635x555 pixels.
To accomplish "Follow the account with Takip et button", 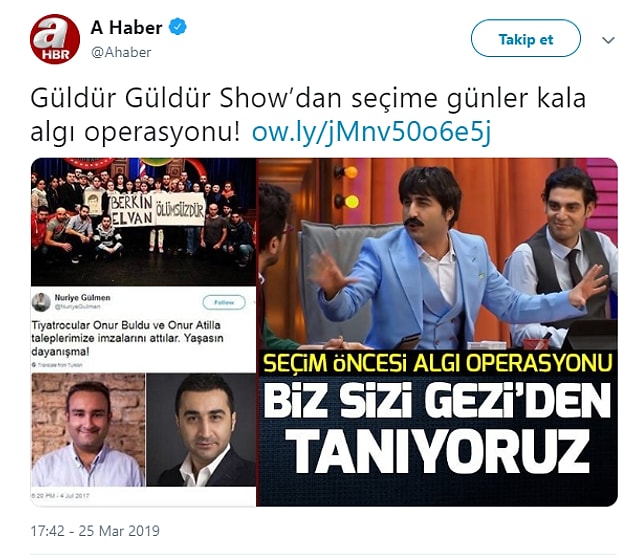I will click(x=526, y=39).
